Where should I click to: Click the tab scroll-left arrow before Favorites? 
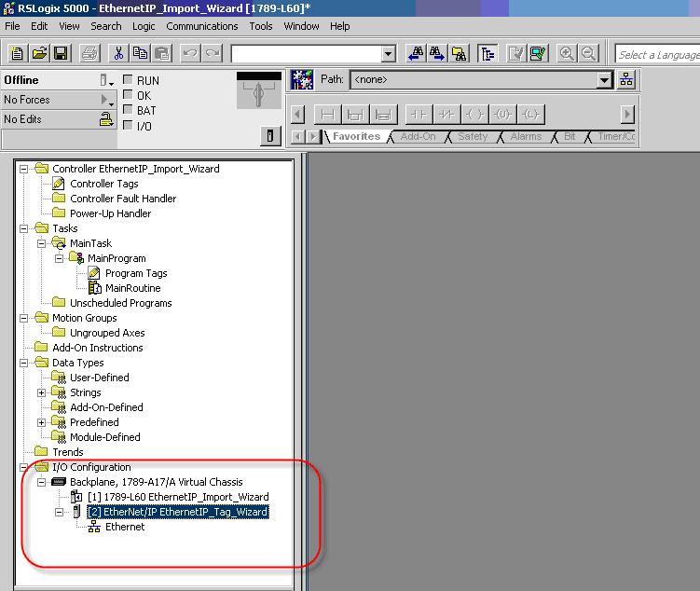(297, 137)
